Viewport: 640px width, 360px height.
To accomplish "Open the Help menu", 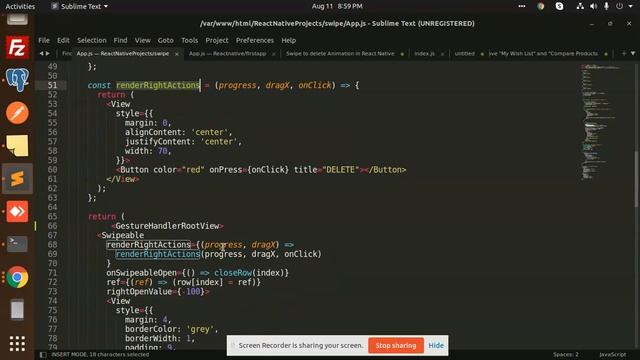I will (x=289, y=40).
